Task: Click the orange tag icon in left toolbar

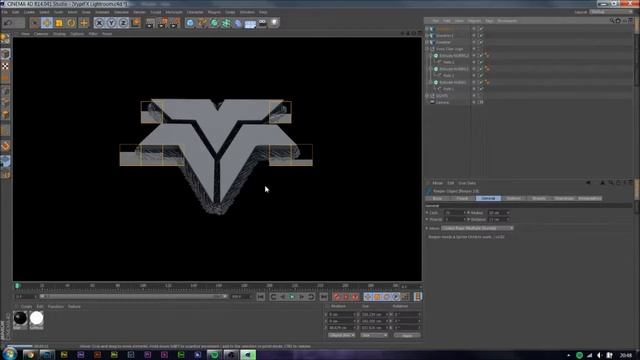Action: 5,146
